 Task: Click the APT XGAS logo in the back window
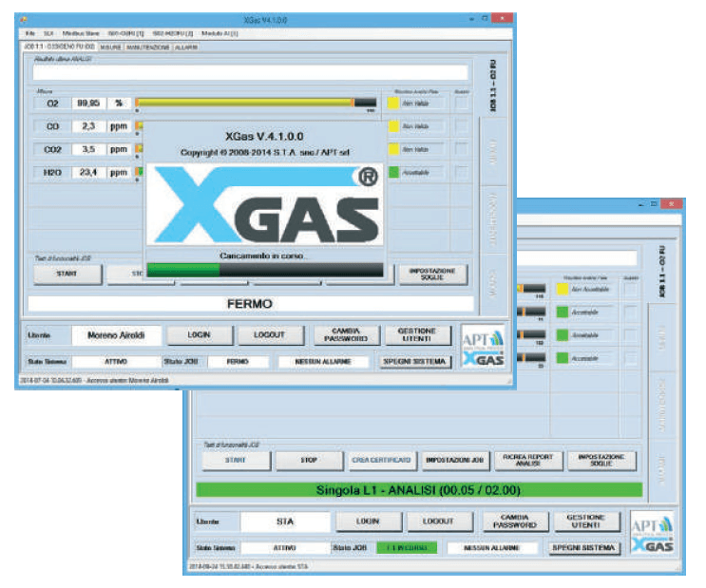click(652, 533)
